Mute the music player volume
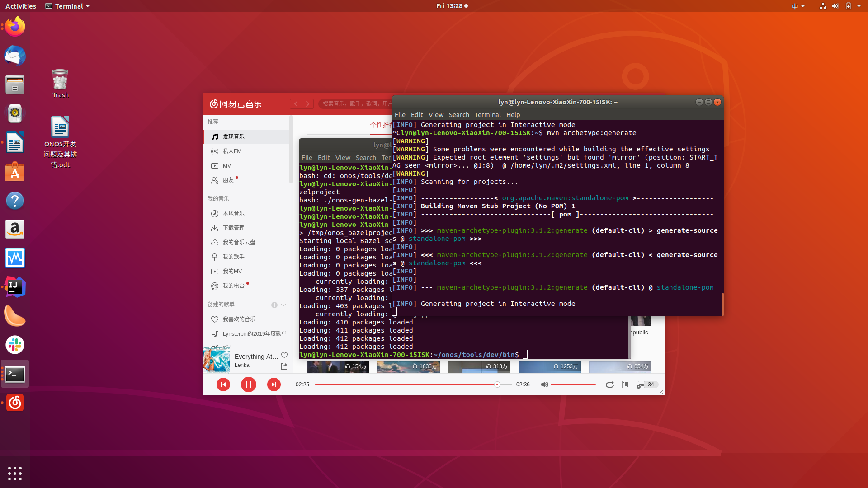 tap(544, 385)
